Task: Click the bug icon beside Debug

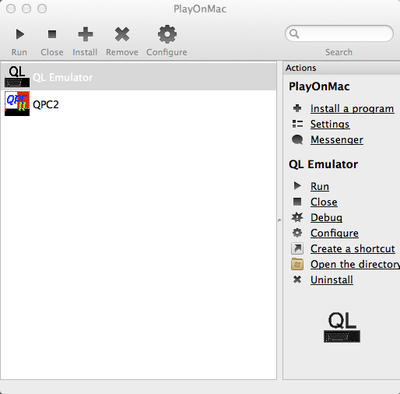Action: (297, 217)
